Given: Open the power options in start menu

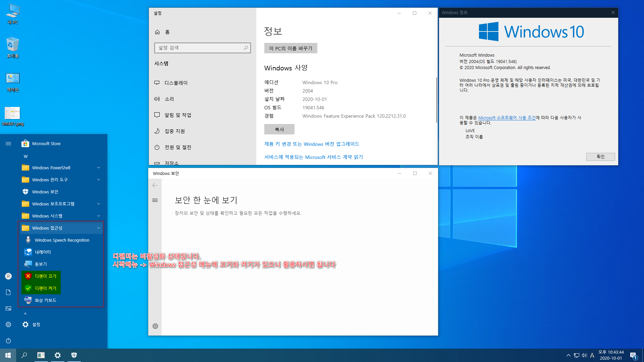Looking at the screenshot, I should (x=8, y=341).
